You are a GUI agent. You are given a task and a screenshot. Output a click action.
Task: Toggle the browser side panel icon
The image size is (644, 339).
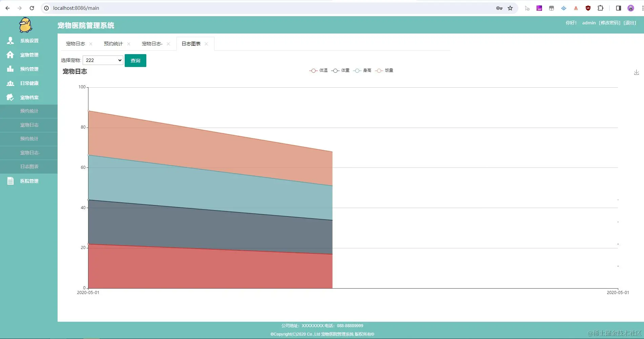[x=618, y=8]
